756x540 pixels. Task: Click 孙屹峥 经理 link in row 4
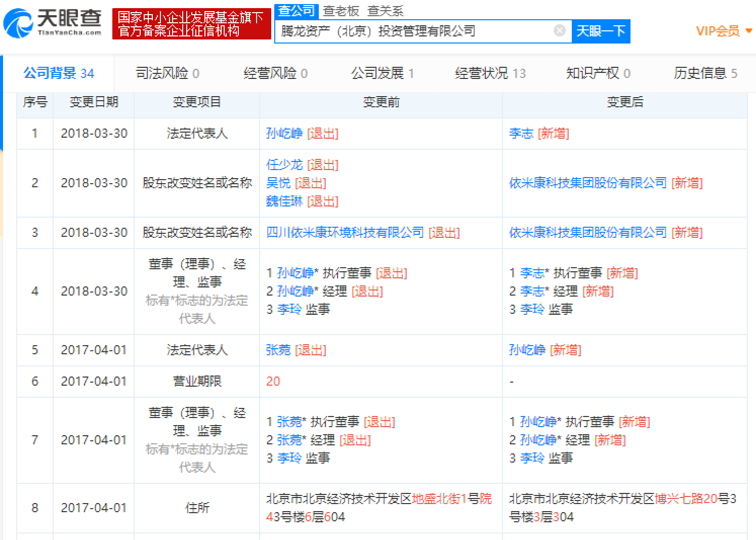pos(296,292)
